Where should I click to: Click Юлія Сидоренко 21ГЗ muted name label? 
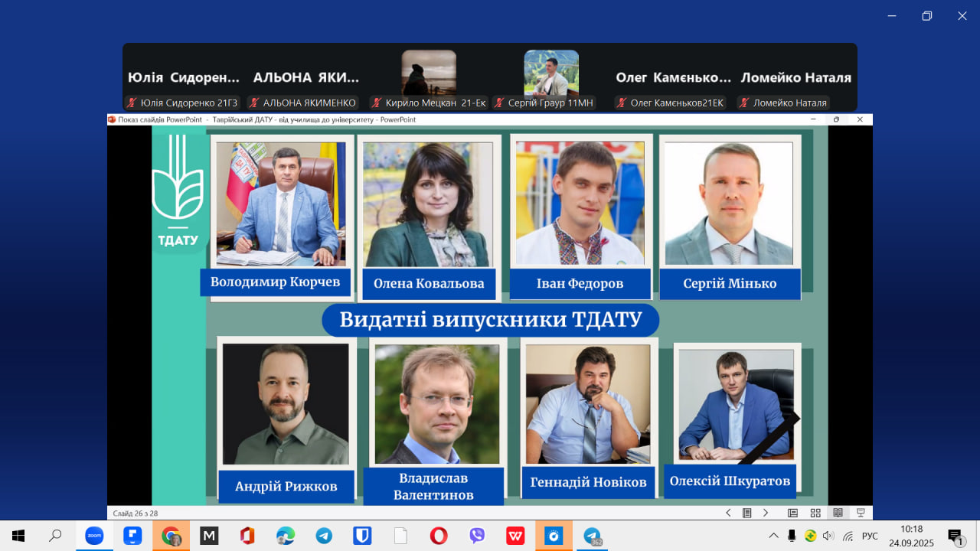click(x=183, y=103)
